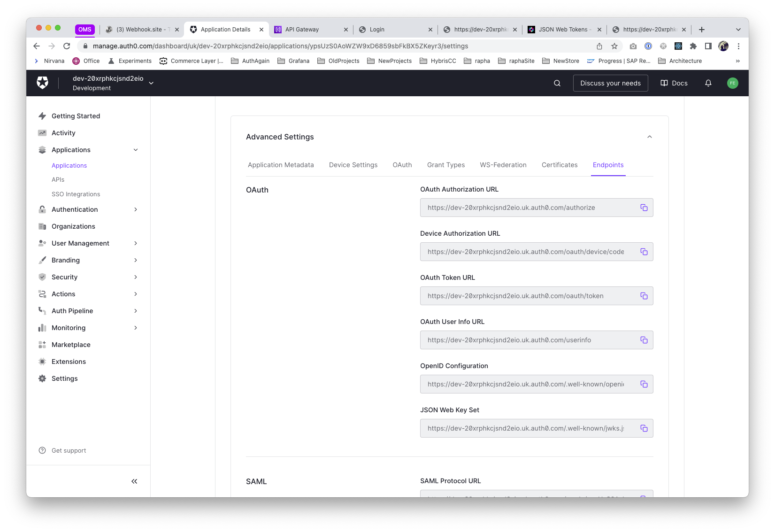The width and height of the screenshot is (775, 532).
Task: Copy the JSON Web Key Set URL
Action: [x=644, y=428]
